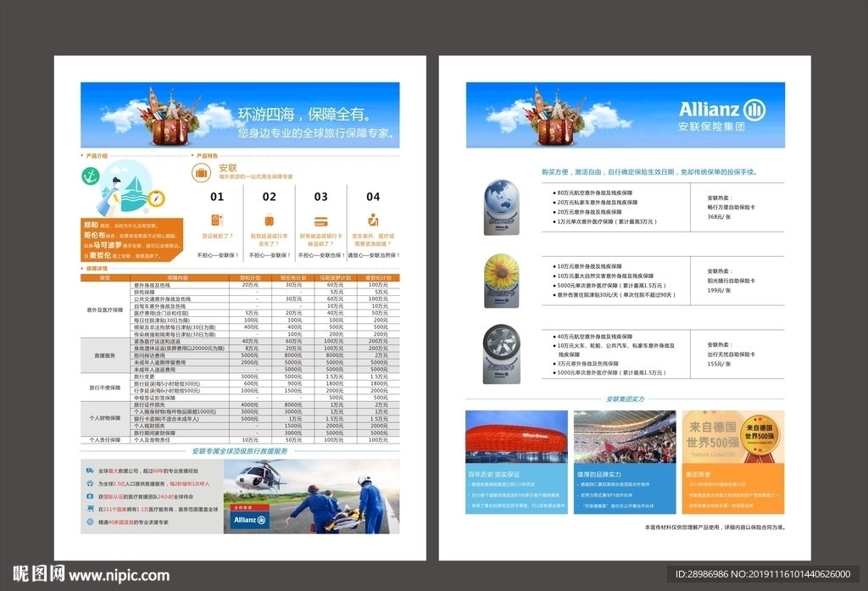This screenshot has height=591, width=868.
Task: Click the yellow compass icon
Action: [x=156, y=198]
